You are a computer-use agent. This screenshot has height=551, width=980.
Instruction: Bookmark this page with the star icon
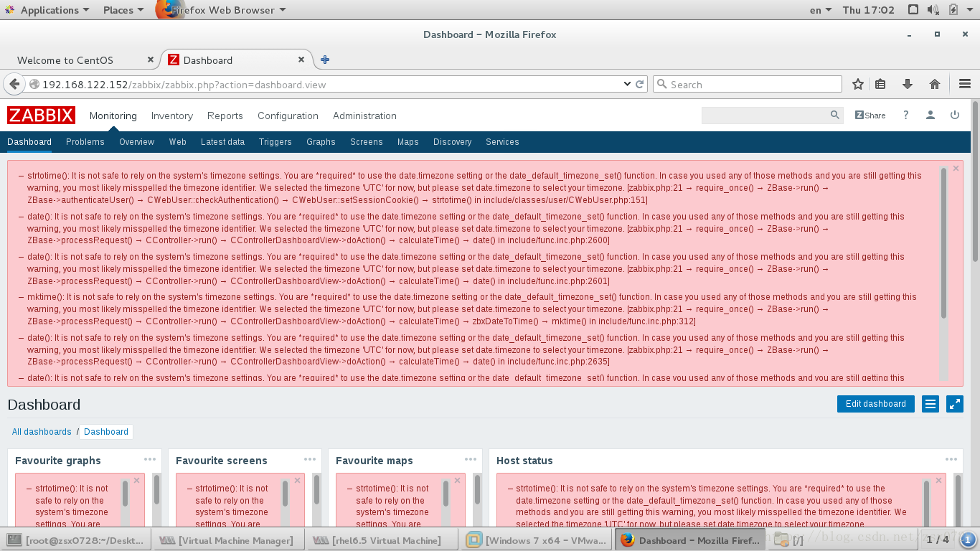coord(858,84)
